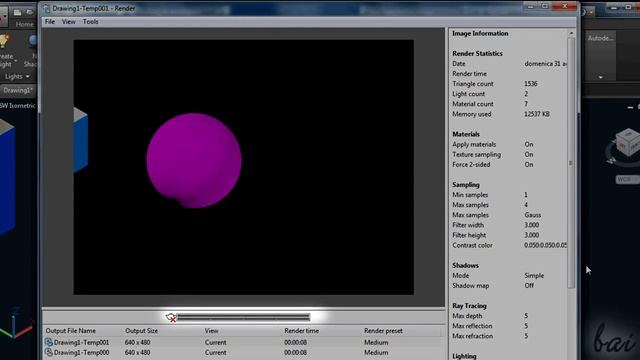
Task: Expand the Autode... panel dropdown arrow
Action: point(600,77)
